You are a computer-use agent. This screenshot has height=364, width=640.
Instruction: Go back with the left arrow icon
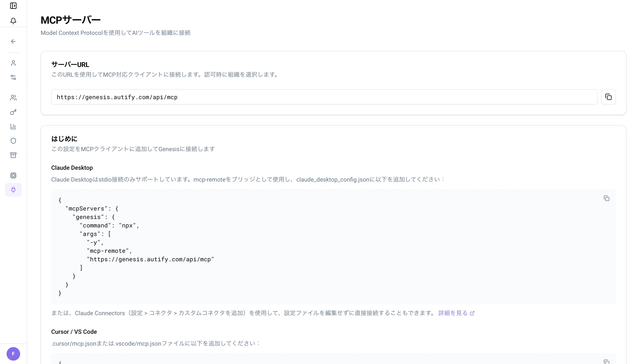tap(13, 41)
